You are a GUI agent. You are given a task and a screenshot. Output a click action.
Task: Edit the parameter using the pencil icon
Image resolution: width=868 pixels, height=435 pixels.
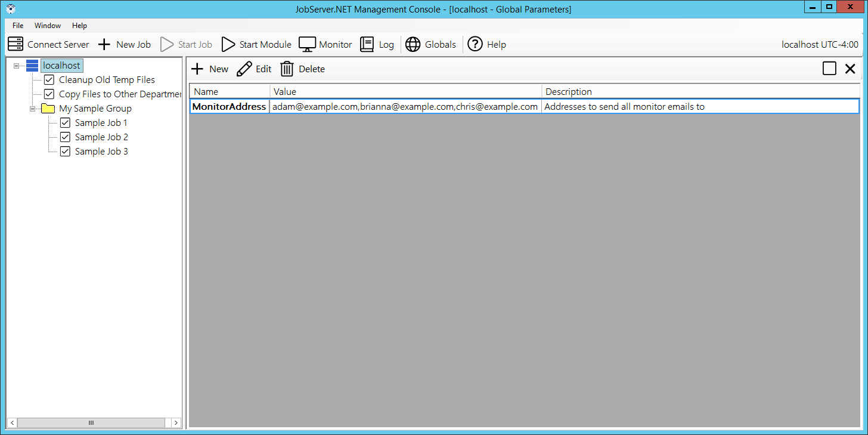[244, 69]
